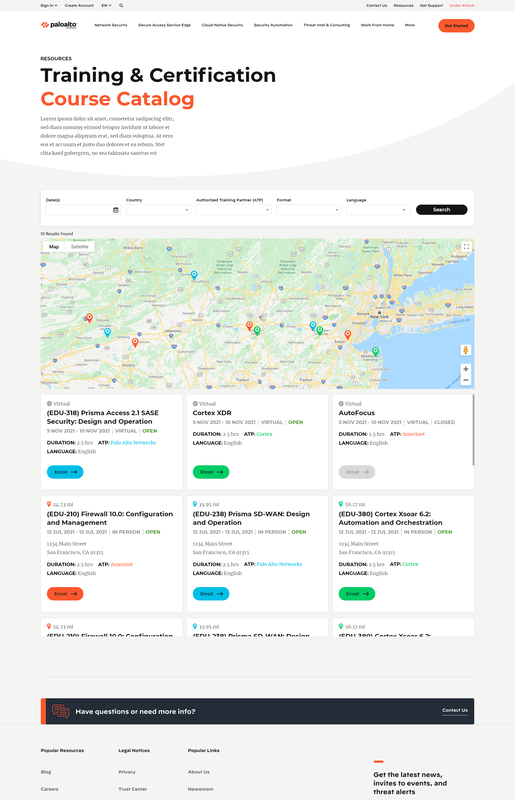The width and height of the screenshot is (515, 800).
Task: Open Create Account link in top bar
Action: point(79,6)
